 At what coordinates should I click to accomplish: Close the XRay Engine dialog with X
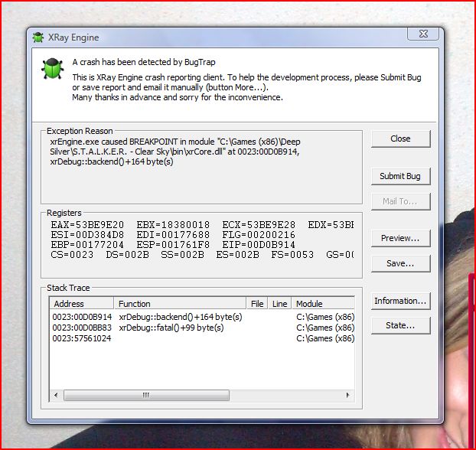(423, 34)
